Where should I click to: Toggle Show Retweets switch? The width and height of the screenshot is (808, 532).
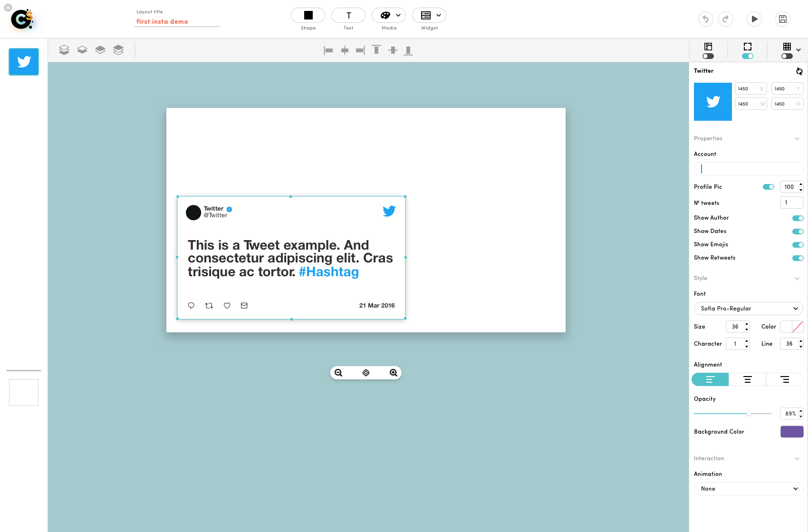pos(798,258)
